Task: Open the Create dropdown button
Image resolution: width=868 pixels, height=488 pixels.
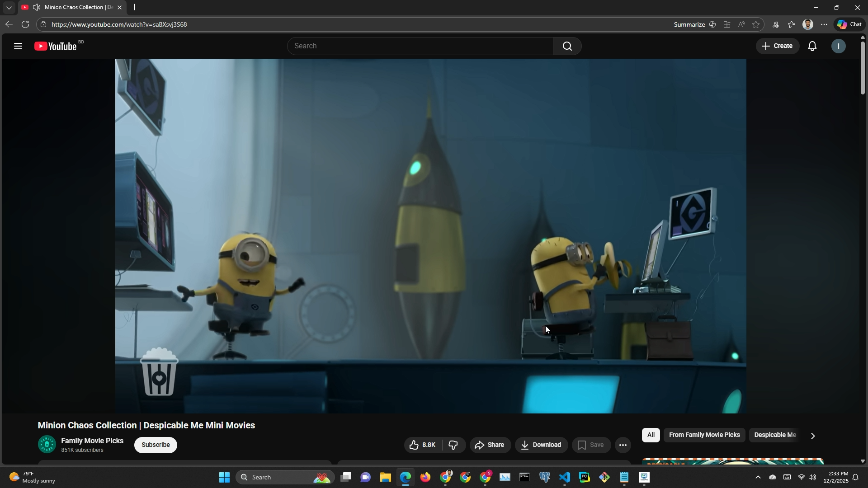Action: coord(777,46)
